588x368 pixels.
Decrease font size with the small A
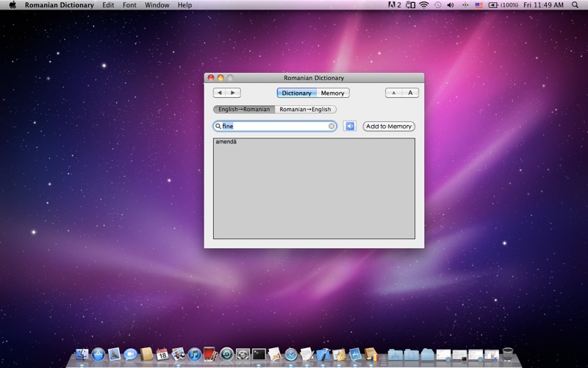click(x=393, y=93)
